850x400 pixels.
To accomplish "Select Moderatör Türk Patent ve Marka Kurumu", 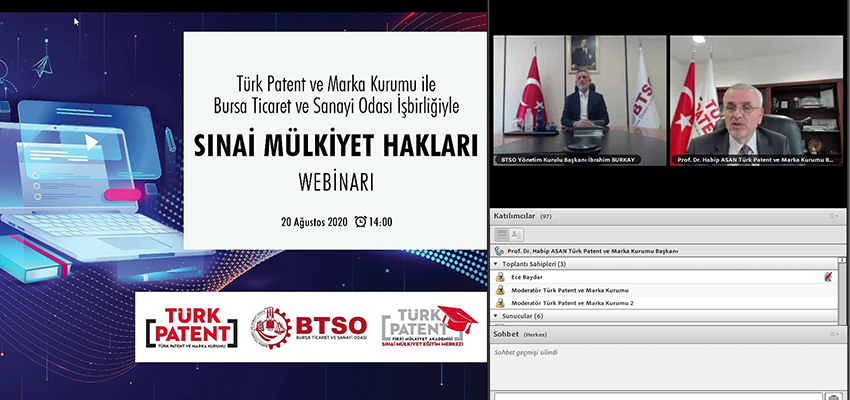I will (x=664, y=290).
